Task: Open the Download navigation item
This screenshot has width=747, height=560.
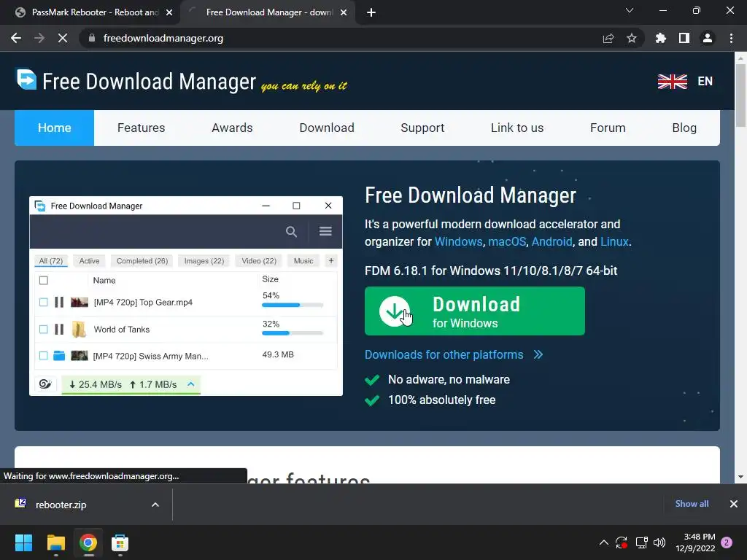Action: coord(327,128)
